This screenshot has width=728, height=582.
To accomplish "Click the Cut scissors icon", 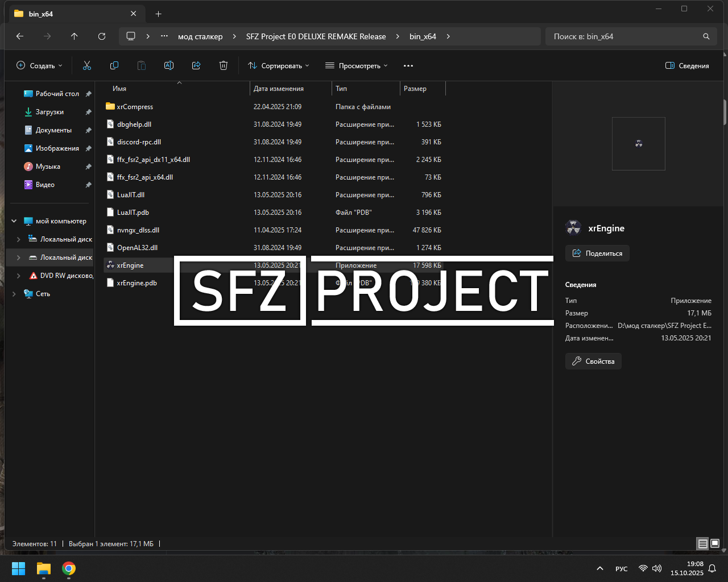I will pyautogui.click(x=87, y=66).
